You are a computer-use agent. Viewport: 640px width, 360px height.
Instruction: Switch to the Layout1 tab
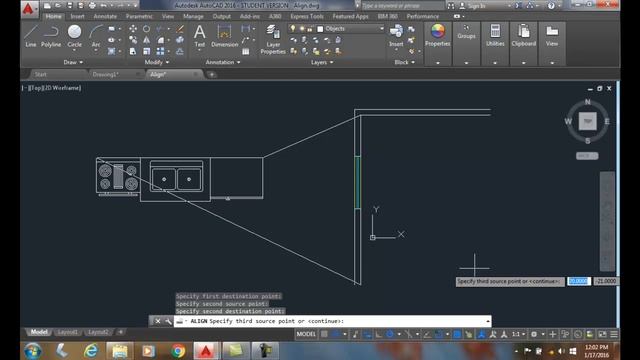pos(68,332)
